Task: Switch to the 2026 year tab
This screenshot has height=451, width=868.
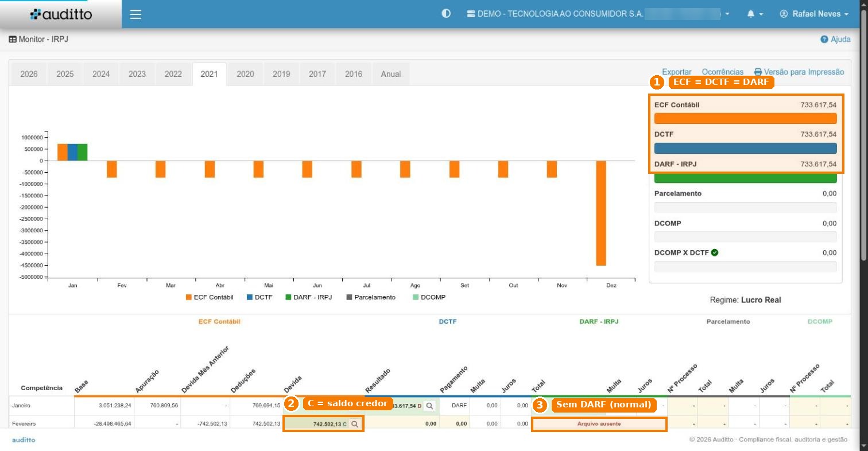Action: pyautogui.click(x=29, y=74)
